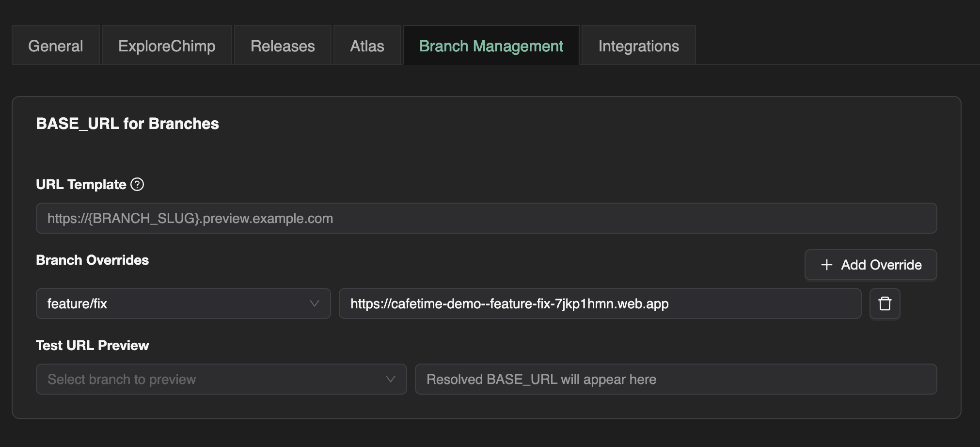The height and width of the screenshot is (447, 980).
Task: Open the Releases tab
Action: pyautogui.click(x=282, y=45)
